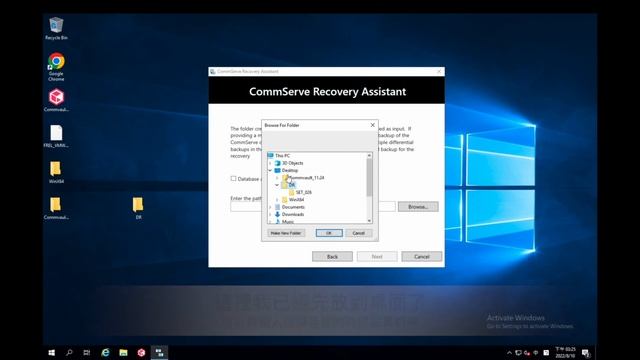Select Documents in folder tree
The width and height of the screenshot is (640, 360).
(293, 207)
